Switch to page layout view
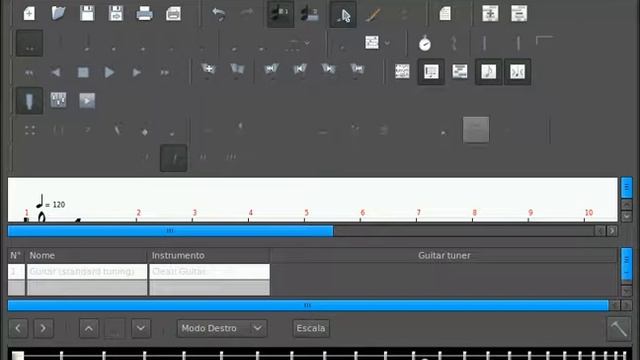The image size is (640, 360). tap(402, 72)
